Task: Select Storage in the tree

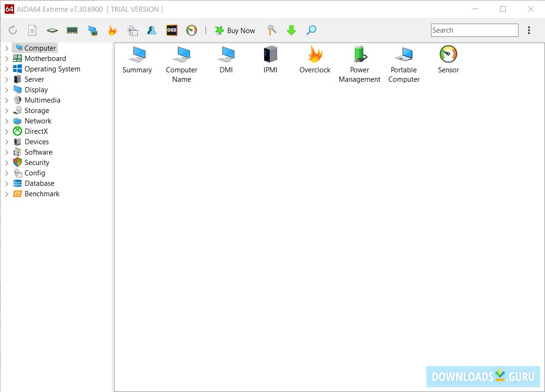Action: pos(31,111)
